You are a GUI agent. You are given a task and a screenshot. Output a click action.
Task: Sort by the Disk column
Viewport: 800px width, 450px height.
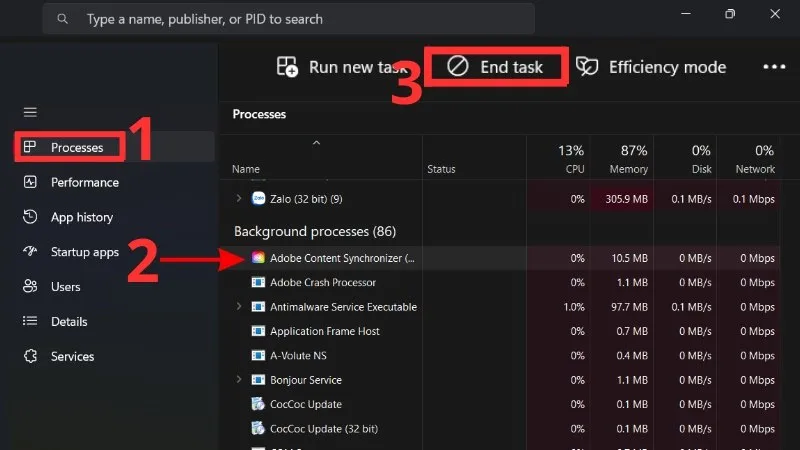pos(702,169)
